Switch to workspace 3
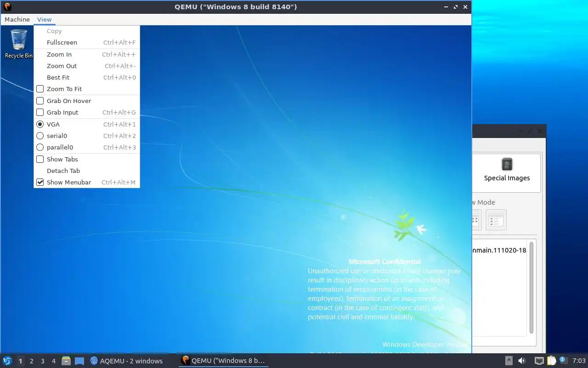 tap(42, 361)
